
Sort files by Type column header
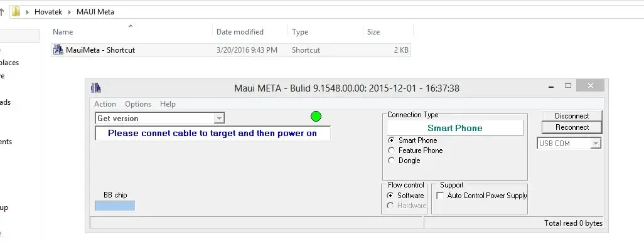[300, 31]
